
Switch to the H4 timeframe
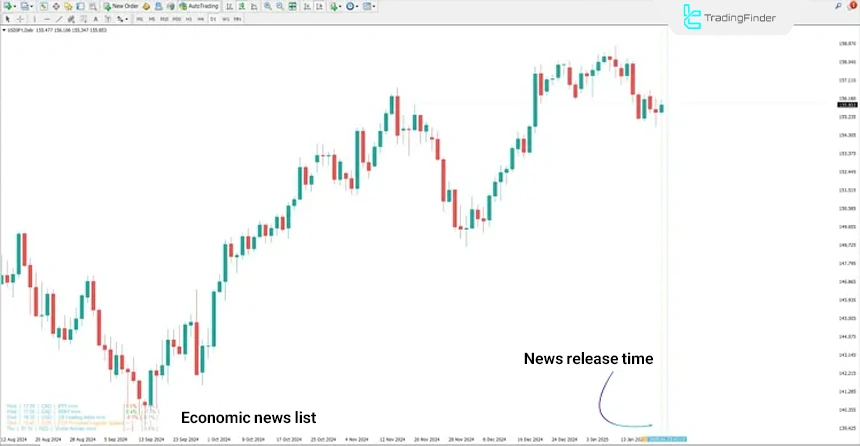pos(201,19)
